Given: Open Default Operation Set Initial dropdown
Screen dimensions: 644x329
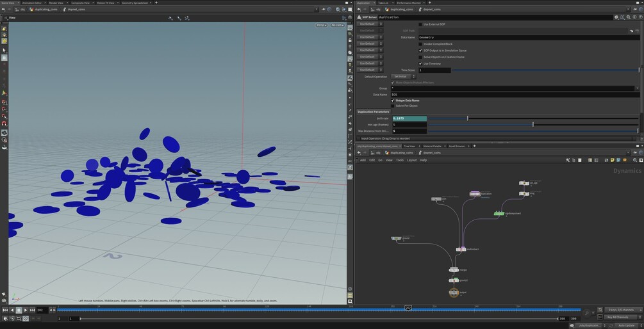Looking at the screenshot, I should click(403, 77).
